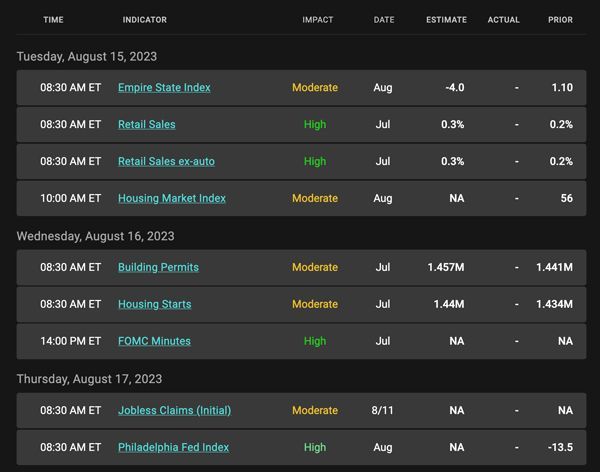Click the High impact label for FOMC Minutes
600x472 pixels.
tap(315, 341)
